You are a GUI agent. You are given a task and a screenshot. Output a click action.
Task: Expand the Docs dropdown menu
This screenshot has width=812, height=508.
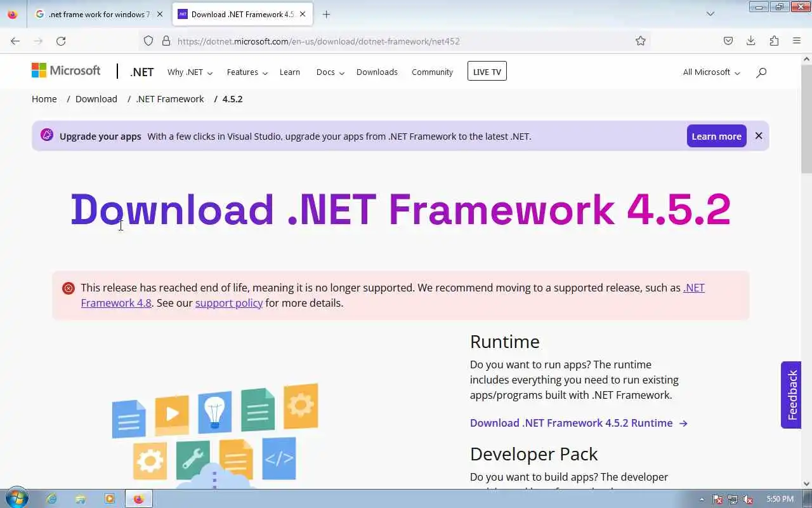(x=330, y=72)
